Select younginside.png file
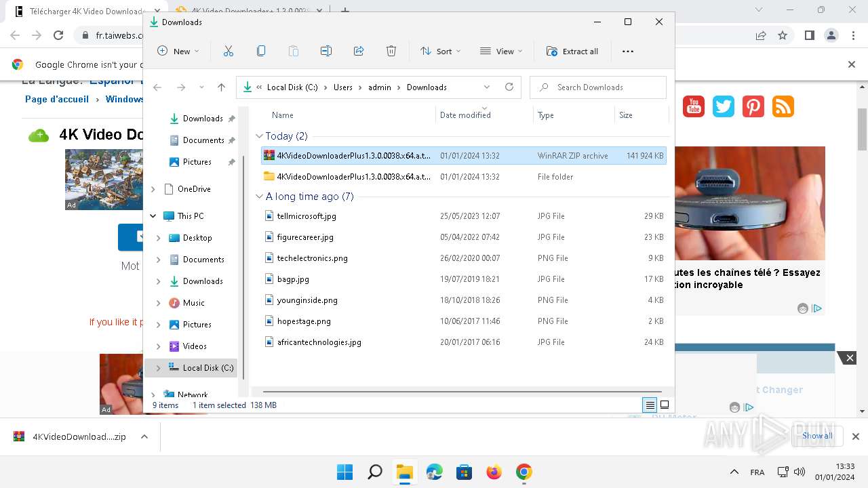The width and height of the screenshot is (868, 488). pos(463,300)
